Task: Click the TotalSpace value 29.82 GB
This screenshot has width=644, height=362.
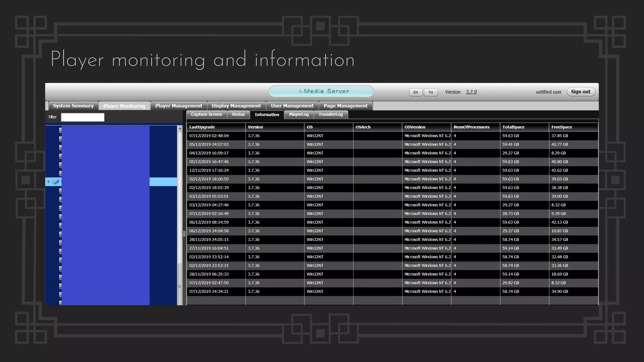Action: (511, 283)
